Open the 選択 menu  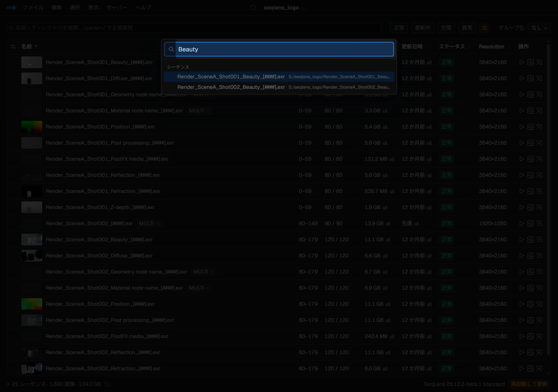[x=75, y=8]
